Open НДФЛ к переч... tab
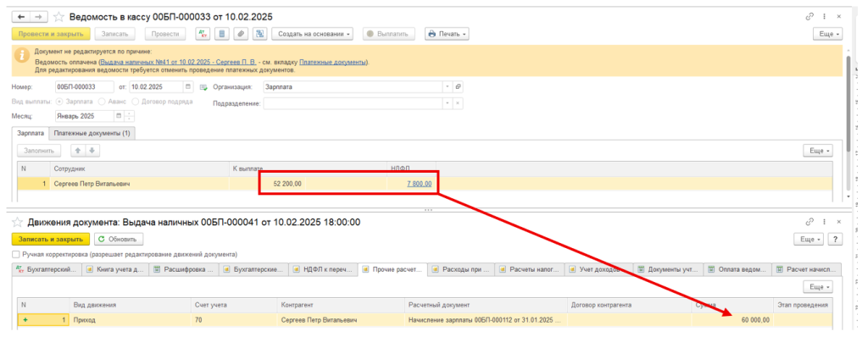 coord(323,269)
